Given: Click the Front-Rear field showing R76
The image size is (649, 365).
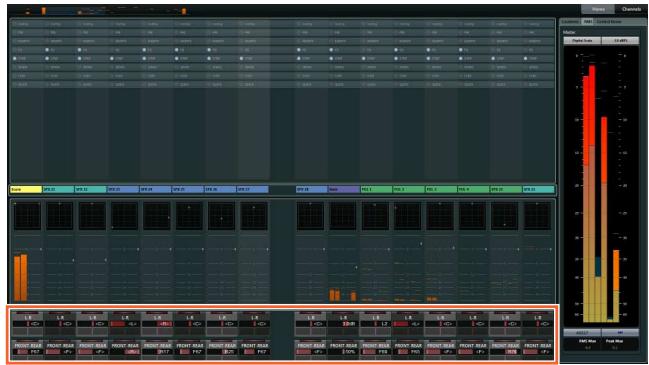Looking at the screenshot, I should 505,352.
